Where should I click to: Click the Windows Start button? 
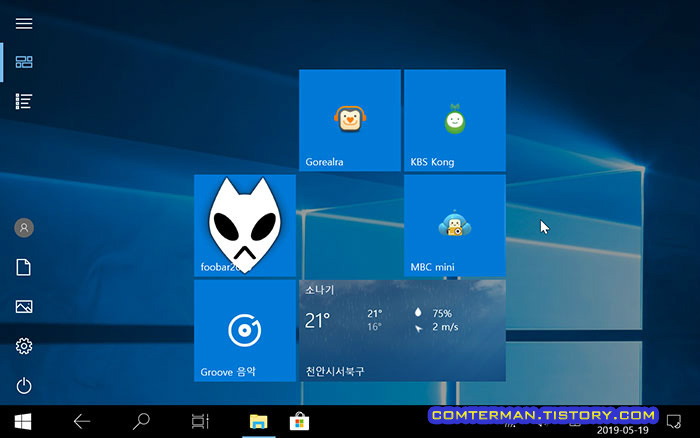(x=23, y=421)
